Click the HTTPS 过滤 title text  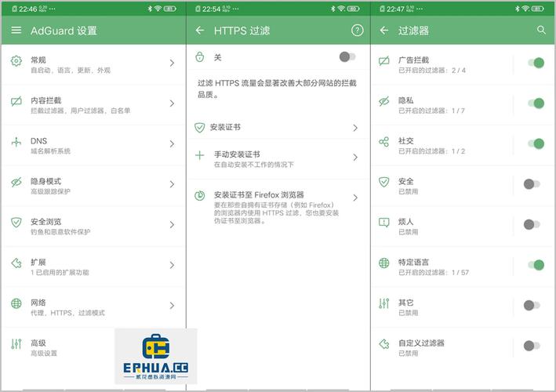(x=242, y=31)
